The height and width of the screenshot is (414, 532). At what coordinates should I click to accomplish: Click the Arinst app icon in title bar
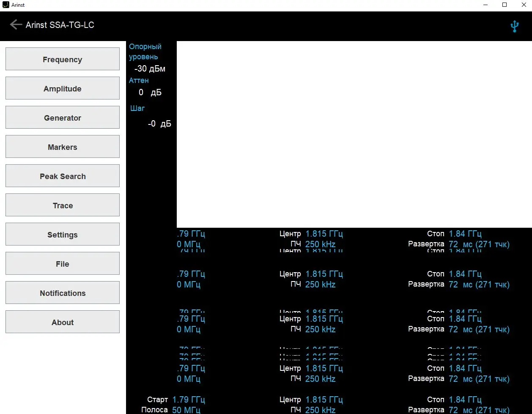point(5,5)
